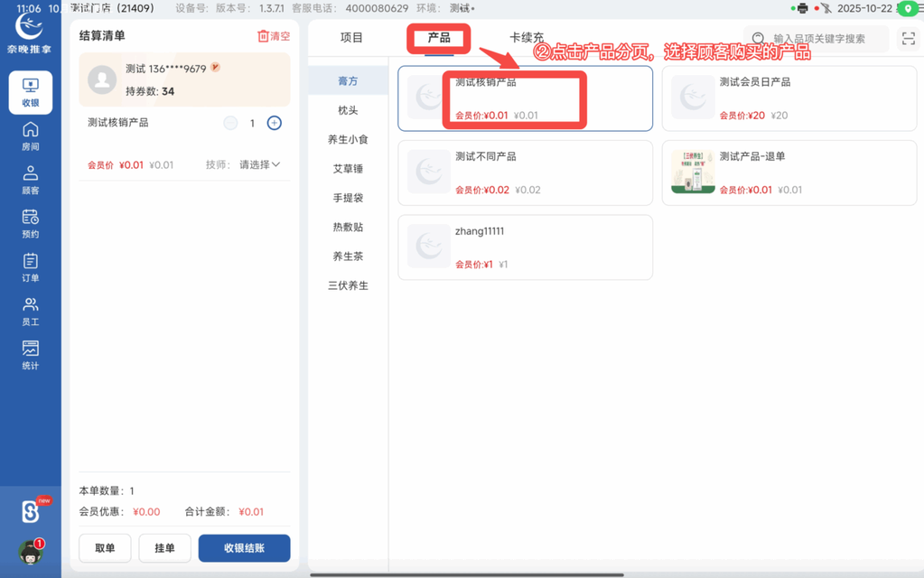The height and width of the screenshot is (578, 924).
Task: Open the 技师 请选择 technician dropdown
Action: (x=258, y=164)
